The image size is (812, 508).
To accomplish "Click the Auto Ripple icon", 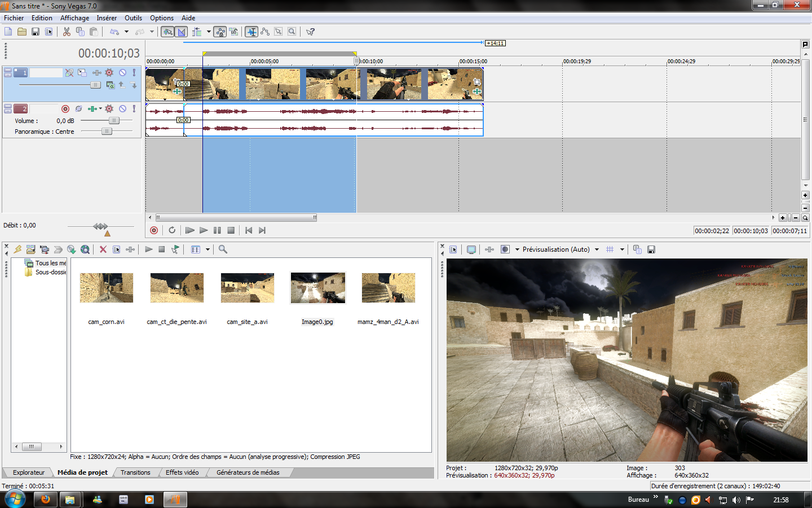I will coord(197,32).
